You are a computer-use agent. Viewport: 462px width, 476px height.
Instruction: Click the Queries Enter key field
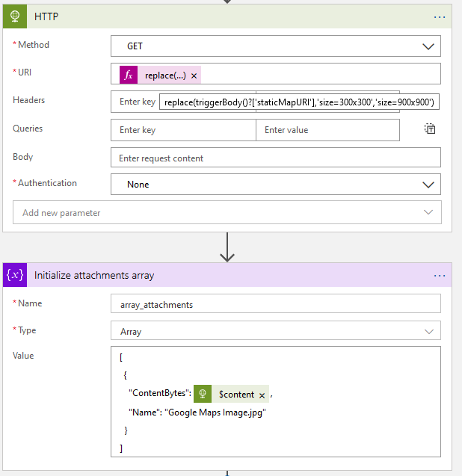click(x=183, y=130)
